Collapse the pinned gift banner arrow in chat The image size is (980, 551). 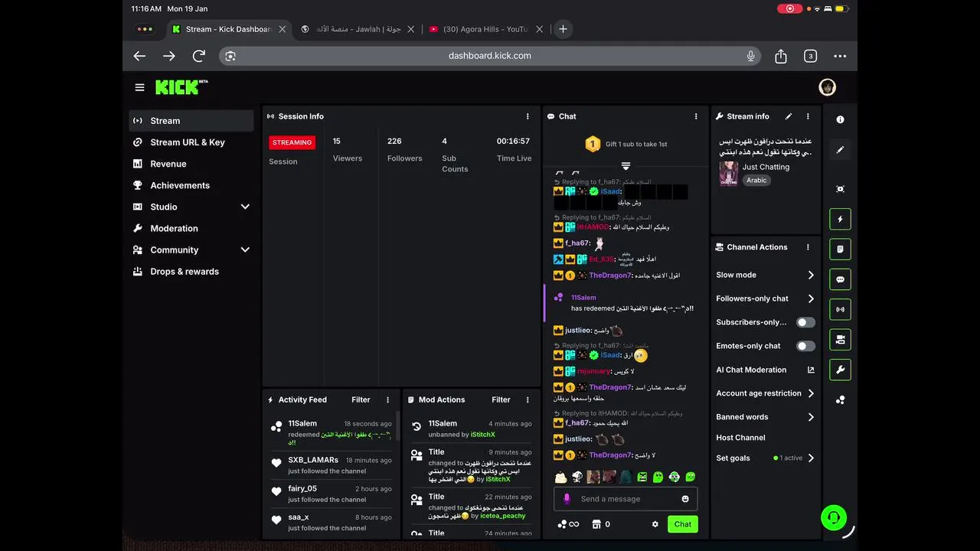point(626,166)
